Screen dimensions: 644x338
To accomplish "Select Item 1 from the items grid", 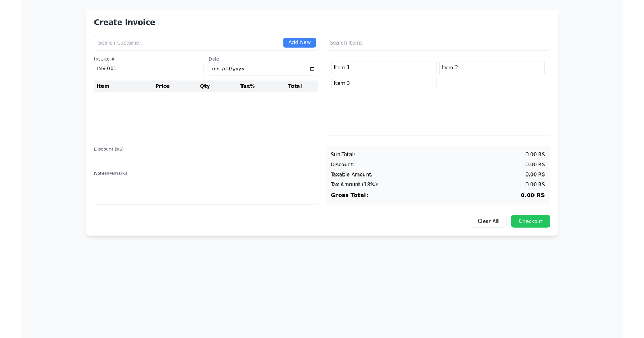I will pyautogui.click(x=383, y=68).
